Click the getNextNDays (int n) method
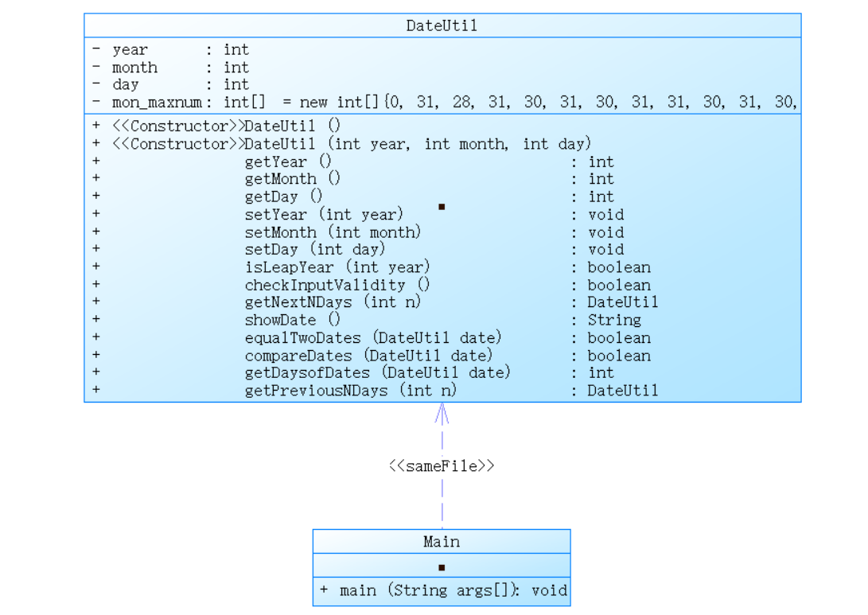This screenshot has height=615, width=868. click(x=333, y=302)
